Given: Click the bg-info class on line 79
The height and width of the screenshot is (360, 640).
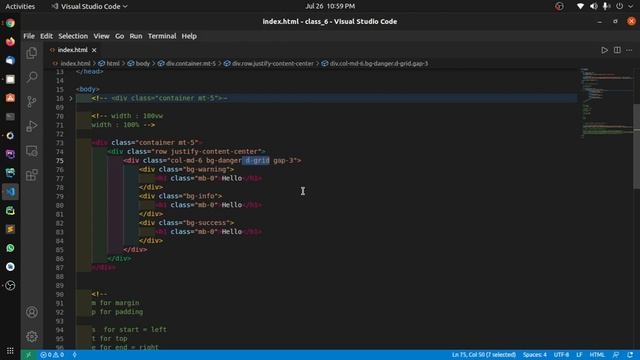Looking at the screenshot, I should pos(201,196).
